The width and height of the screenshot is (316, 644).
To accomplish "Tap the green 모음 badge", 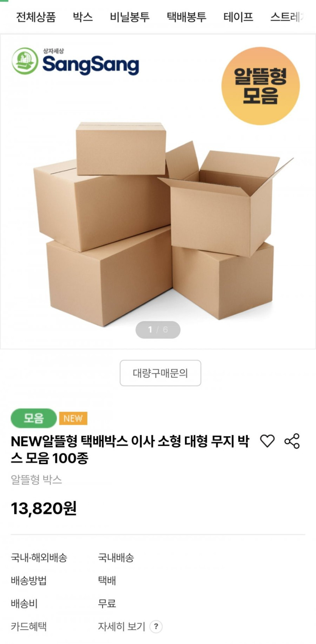I will point(34,418).
